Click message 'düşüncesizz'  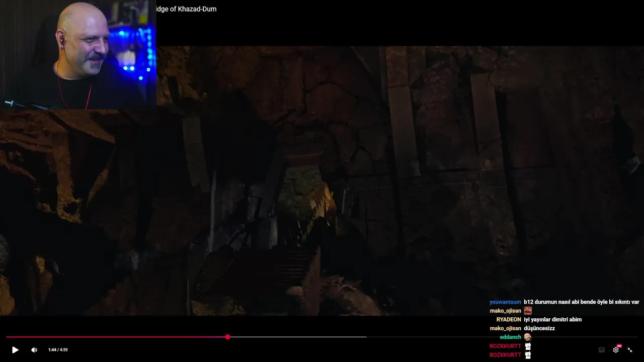tap(539, 328)
